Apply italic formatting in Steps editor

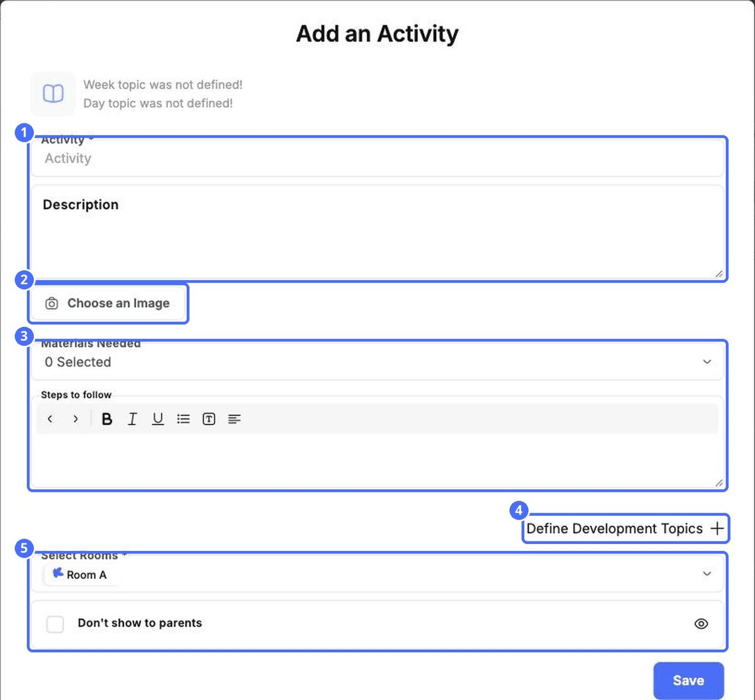point(132,419)
